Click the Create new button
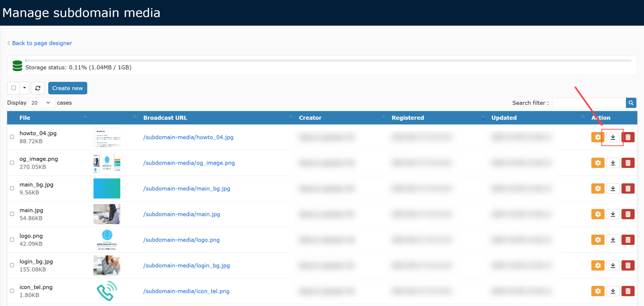The image size is (644, 306). pos(67,88)
